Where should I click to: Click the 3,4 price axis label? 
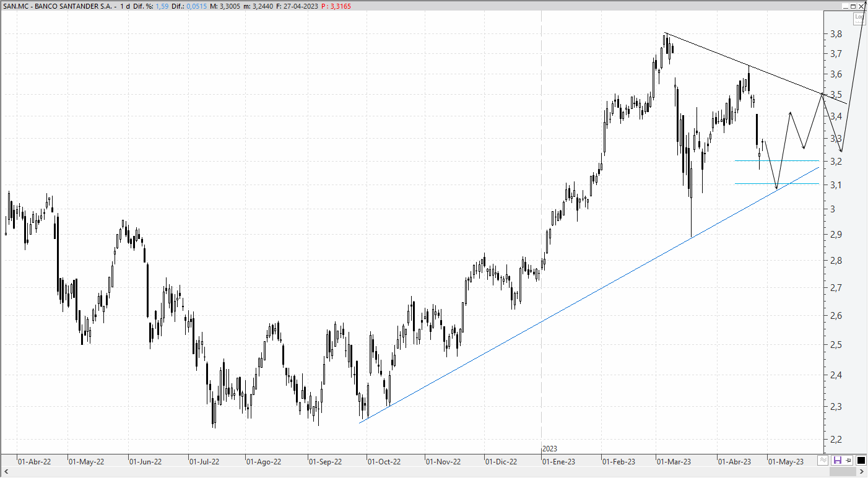coord(836,116)
